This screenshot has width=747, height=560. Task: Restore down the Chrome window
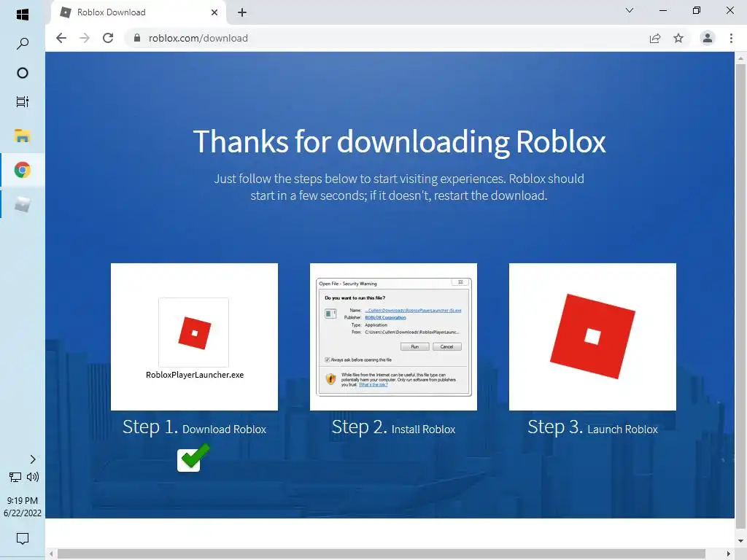(697, 10)
